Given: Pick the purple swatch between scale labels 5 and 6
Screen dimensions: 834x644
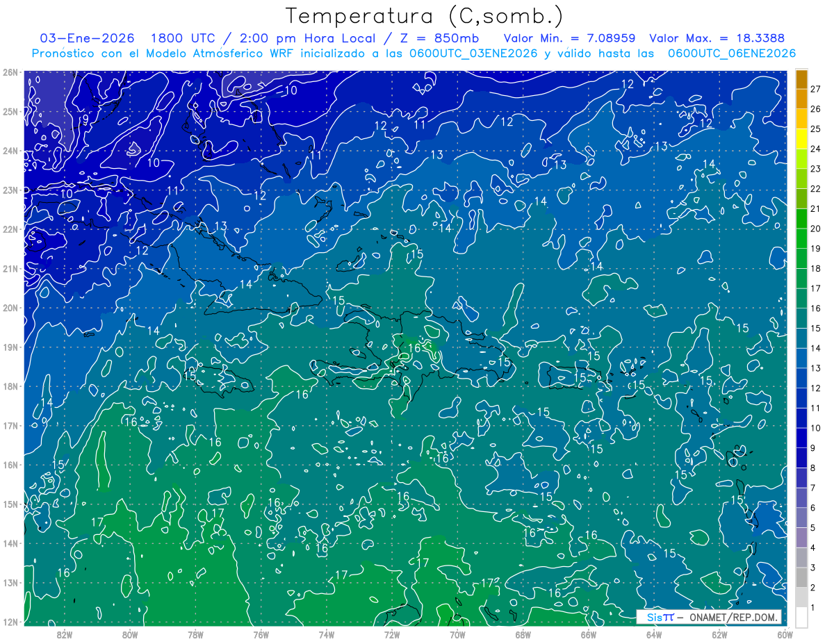Looking at the screenshot, I should (802, 518).
